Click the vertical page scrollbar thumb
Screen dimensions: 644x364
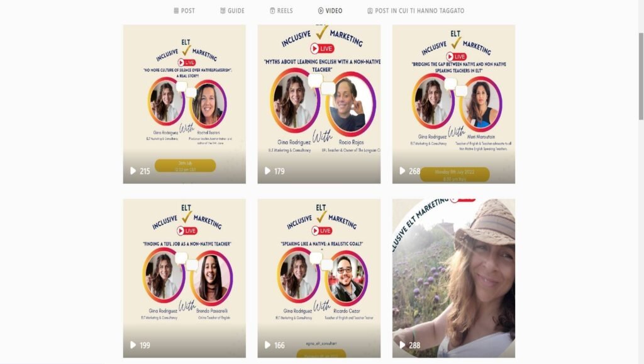click(x=641, y=76)
